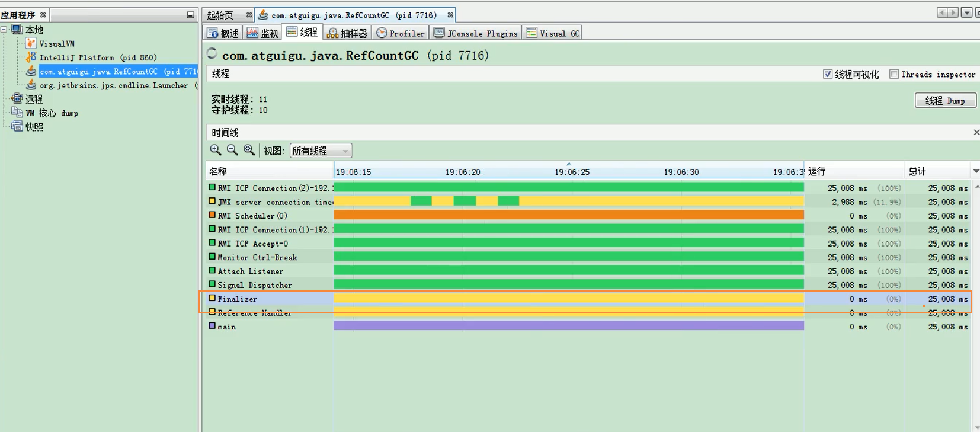Open the 起始页 start page tab
The width and height of the screenshot is (980, 432).
220,15
